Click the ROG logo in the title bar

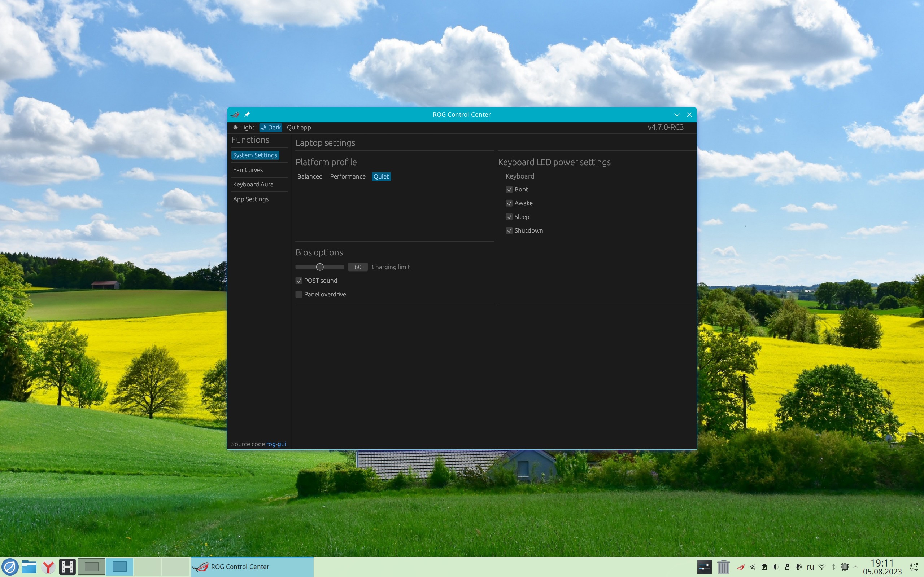point(235,114)
